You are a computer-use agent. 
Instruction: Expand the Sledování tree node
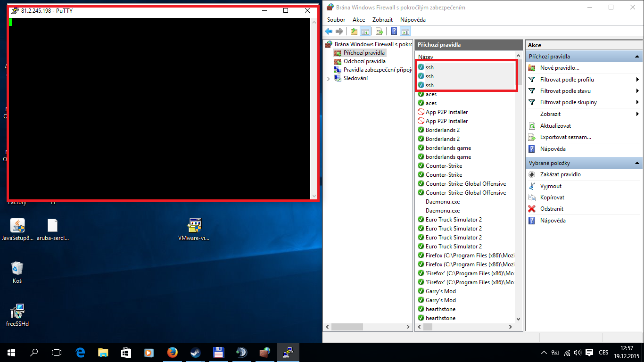329,79
